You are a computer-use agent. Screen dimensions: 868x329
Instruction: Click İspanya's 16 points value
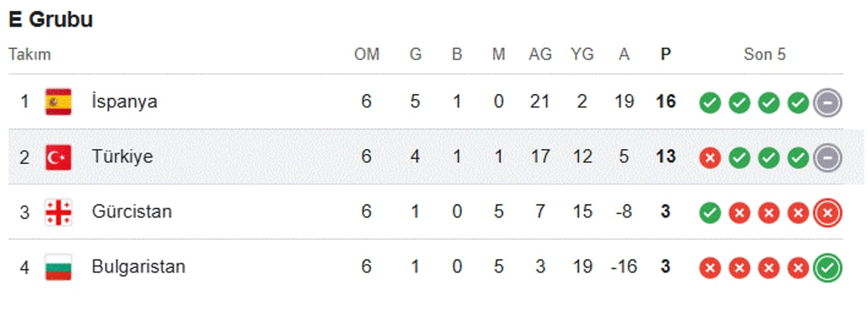(x=665, y=102)
